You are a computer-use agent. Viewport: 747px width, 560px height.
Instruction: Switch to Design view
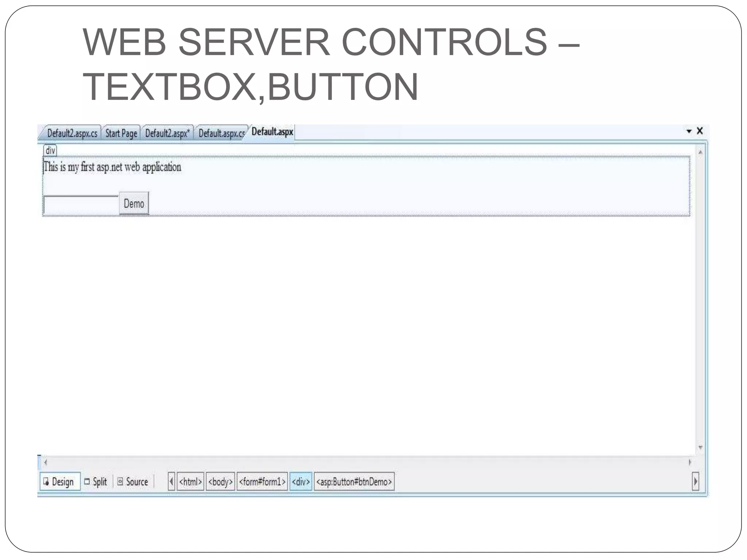(60, 482)
